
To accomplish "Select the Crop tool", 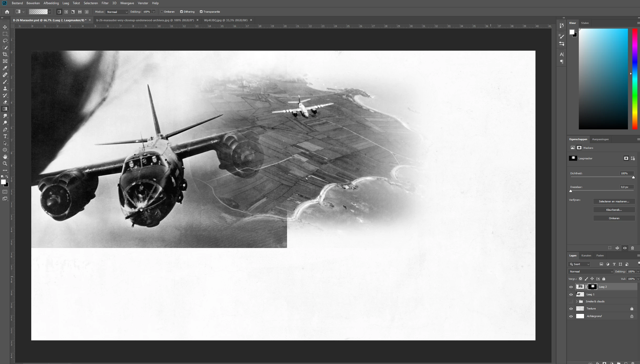I will pos(5,54).
